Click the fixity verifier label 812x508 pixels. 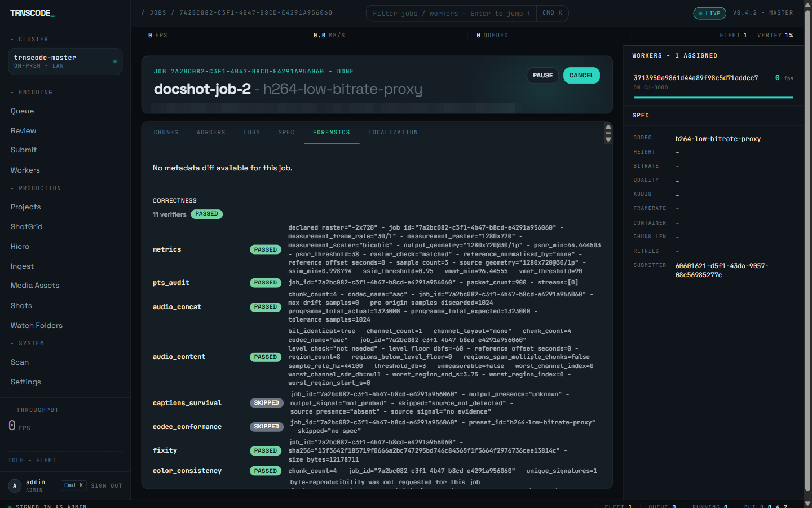click(x=165, y=450)
